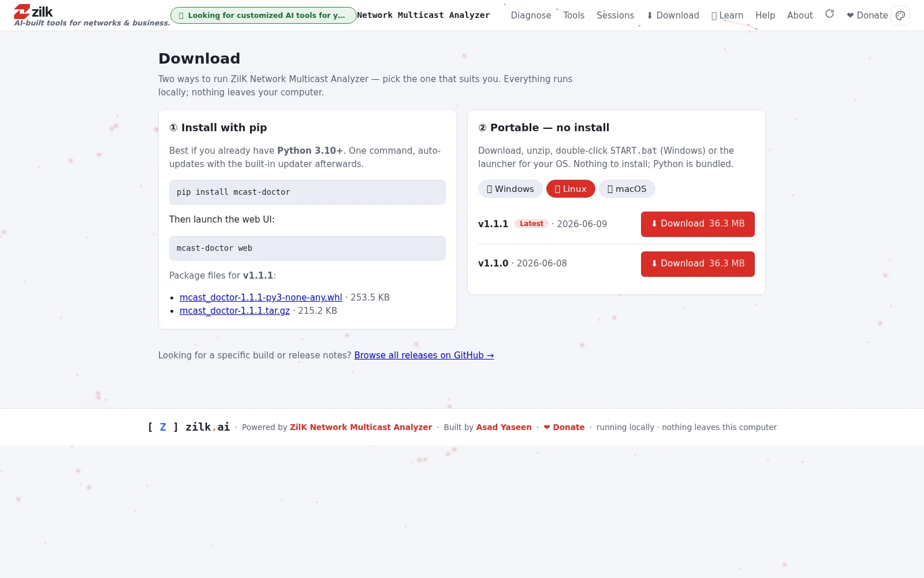This screenshot has height=578, width=924.
Task: Select the Windows platform tab
Action: click(510, 189)
